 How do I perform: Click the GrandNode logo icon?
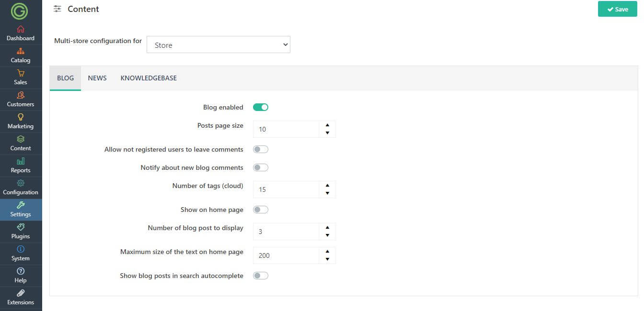pos(20,11)
